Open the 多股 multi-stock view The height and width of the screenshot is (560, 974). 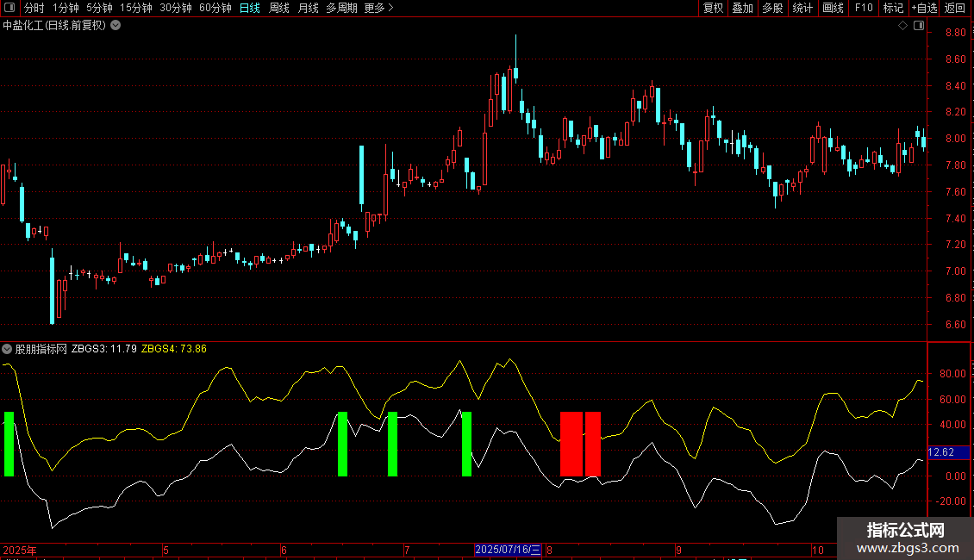[772, 8]
